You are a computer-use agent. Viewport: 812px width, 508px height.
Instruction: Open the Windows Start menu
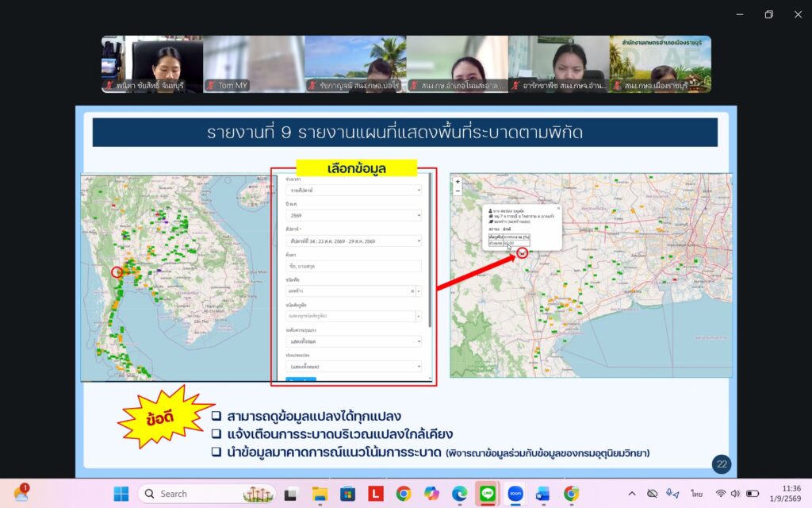click(121, 494)
